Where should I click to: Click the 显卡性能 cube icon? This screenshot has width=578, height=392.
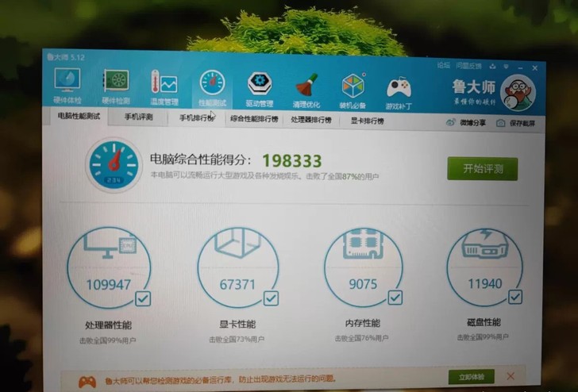[x=238, y=243]
